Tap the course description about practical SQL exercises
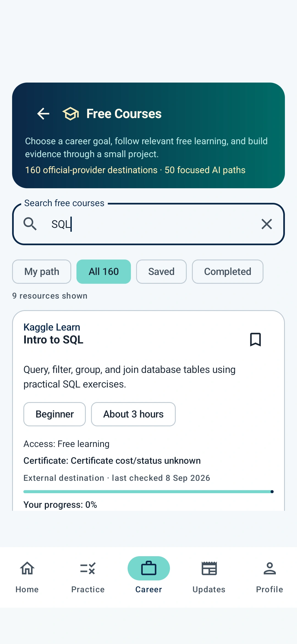 [130, 377]
